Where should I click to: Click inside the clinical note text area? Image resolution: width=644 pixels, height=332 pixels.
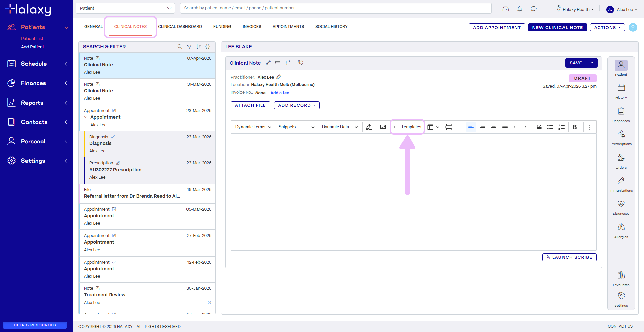pyautogui.click(x=414, y=192)
